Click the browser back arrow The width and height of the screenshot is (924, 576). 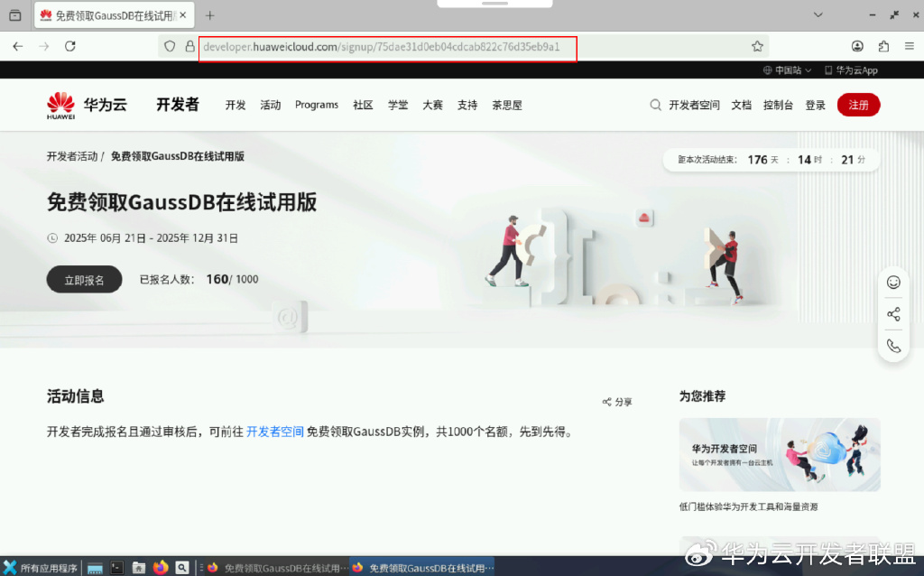point(18,47)
